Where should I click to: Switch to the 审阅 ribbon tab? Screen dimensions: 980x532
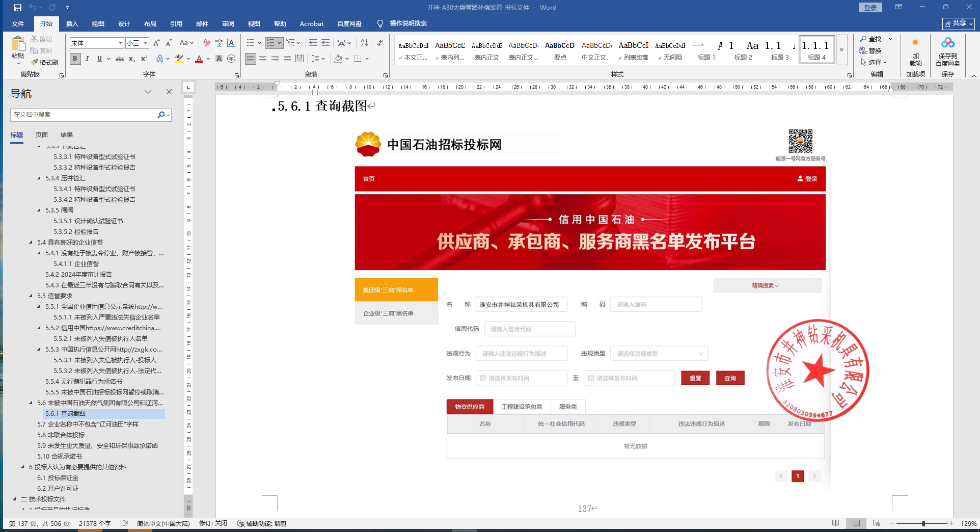pyautogui.click(x=228, y=23)
